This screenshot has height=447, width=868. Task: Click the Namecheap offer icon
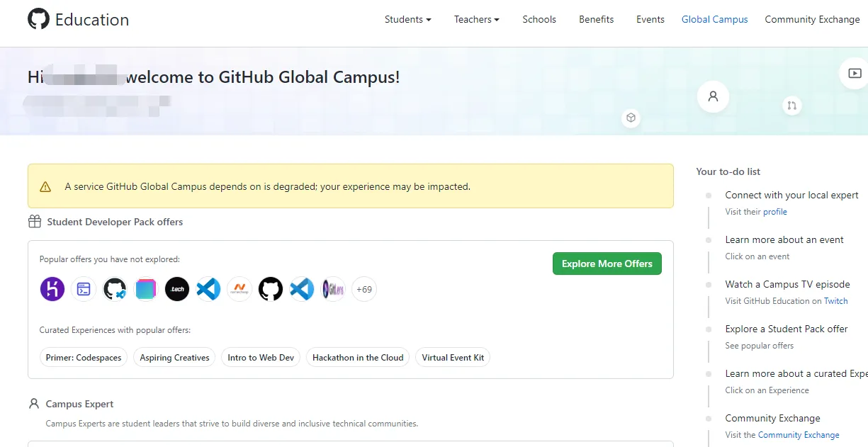tap(239, 289)
